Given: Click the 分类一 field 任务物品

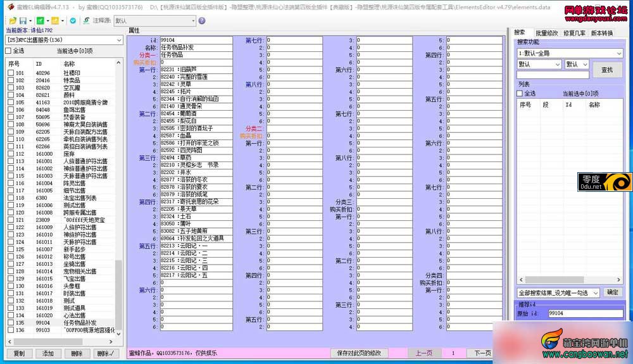Looking at the screenshot, I should [196, 54].
